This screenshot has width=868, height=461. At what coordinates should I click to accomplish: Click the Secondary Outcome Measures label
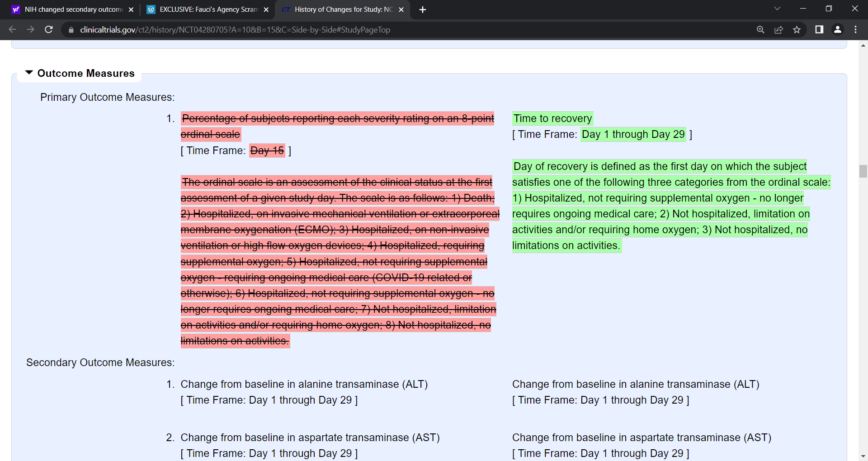[x=100, y=362]
